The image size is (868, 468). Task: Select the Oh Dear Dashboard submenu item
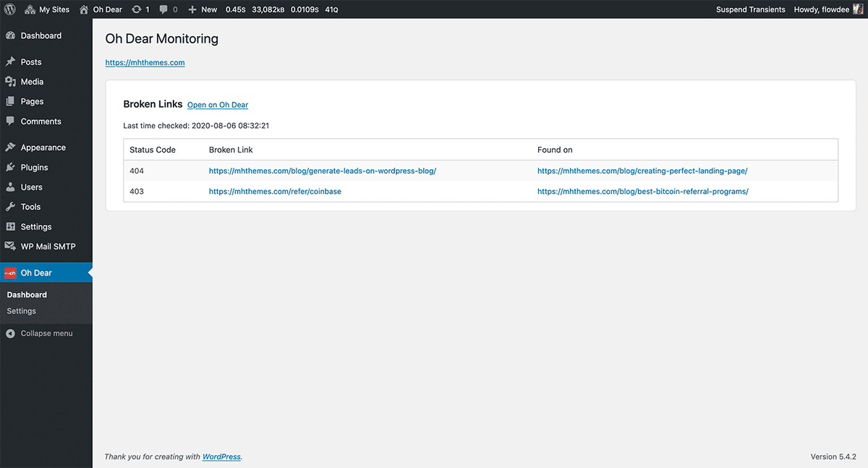[x=27, y=294]
